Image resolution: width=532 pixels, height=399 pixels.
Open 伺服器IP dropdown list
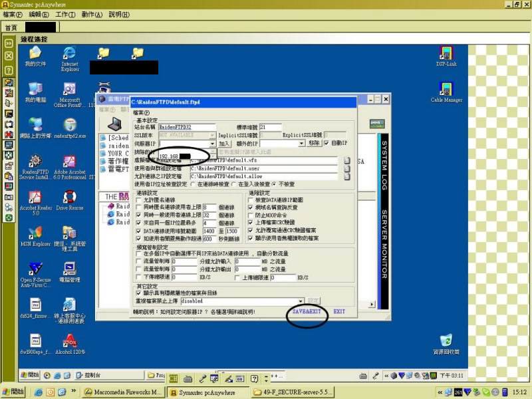tap(212, 144)
